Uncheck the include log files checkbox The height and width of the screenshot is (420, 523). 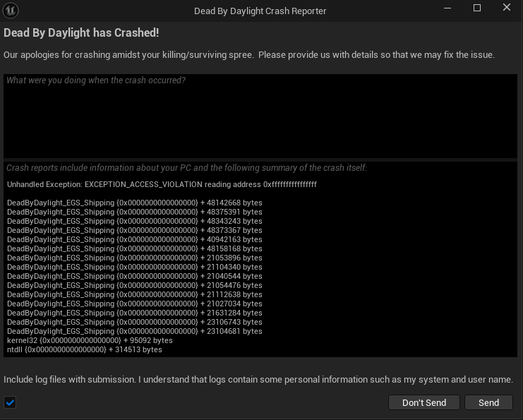[10, 402]
